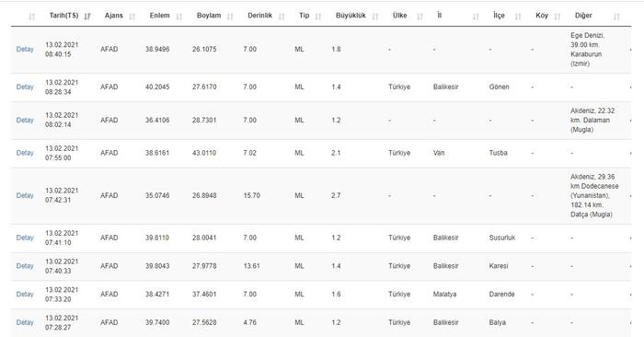Sort by Büyüklük column arrow icon

point(375,17)
